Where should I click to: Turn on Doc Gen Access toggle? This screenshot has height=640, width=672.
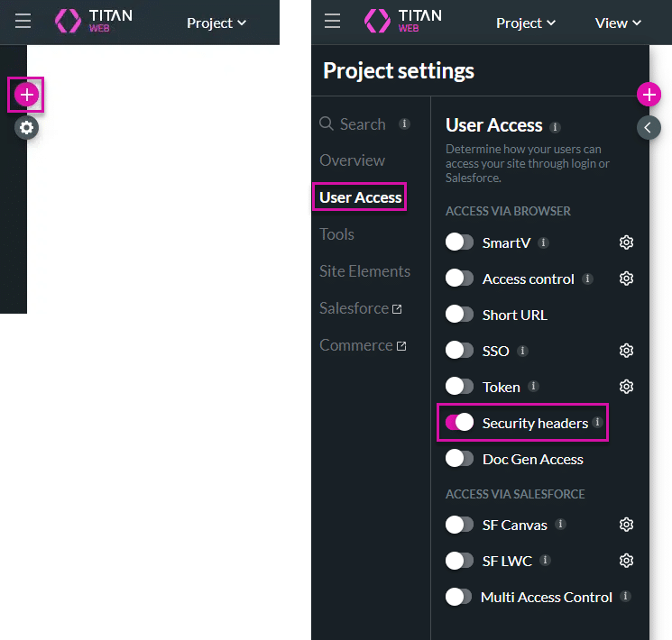460,459
